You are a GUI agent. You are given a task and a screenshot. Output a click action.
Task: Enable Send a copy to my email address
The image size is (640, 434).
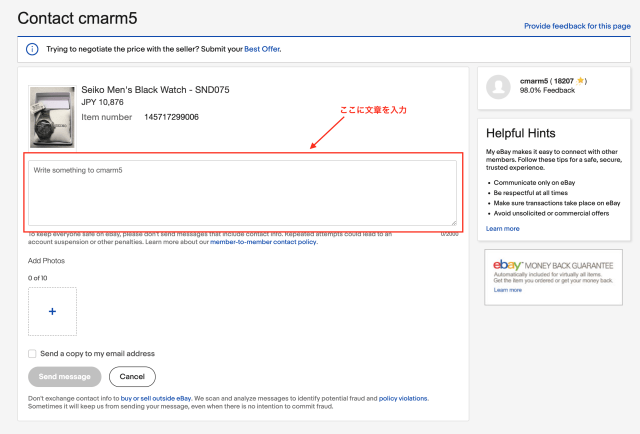[x=33, y=353]
